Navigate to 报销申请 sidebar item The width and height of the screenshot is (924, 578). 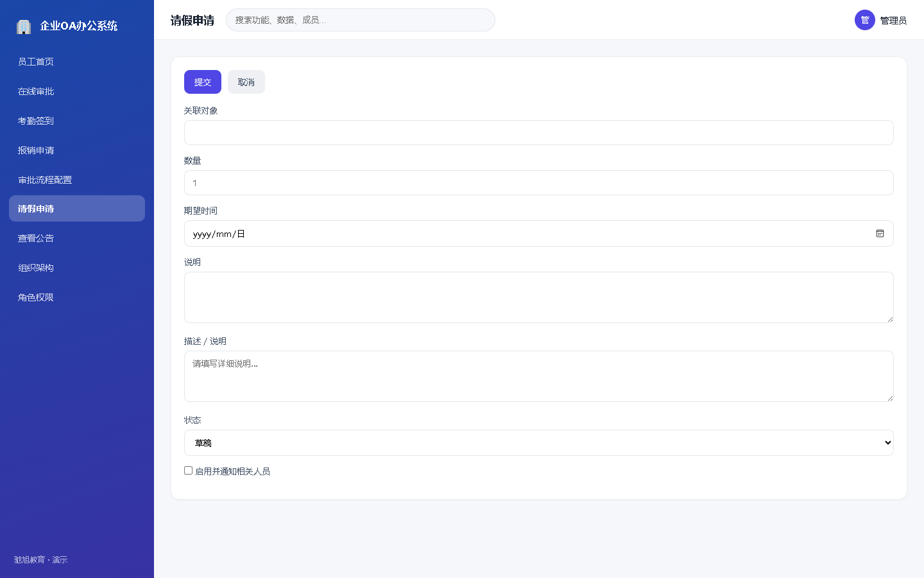pyautogui.click(x=77, y=150)
